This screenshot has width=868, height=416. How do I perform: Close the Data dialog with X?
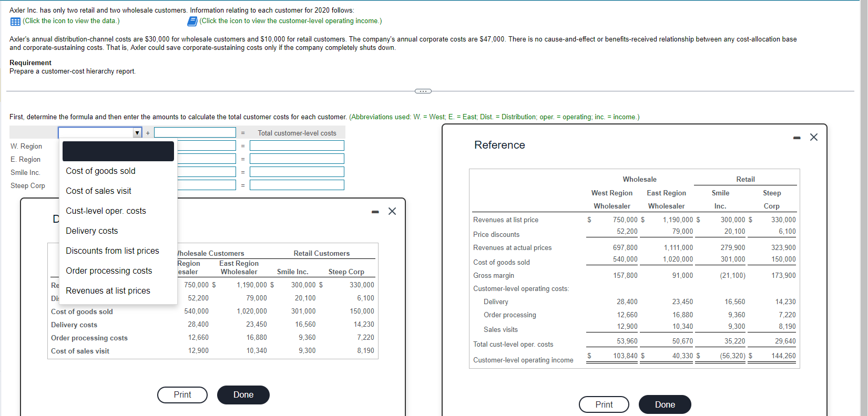392,211
